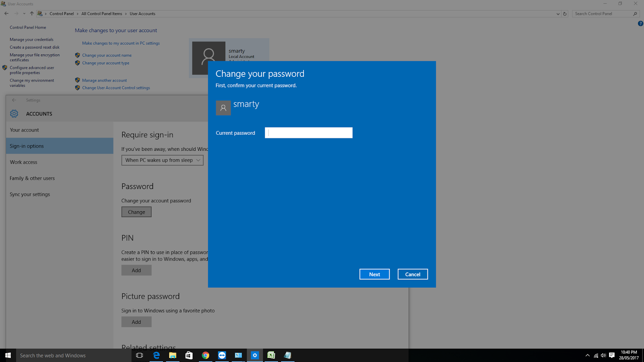
Task: Open the address bar history dropdown
Action: [558, 13]
